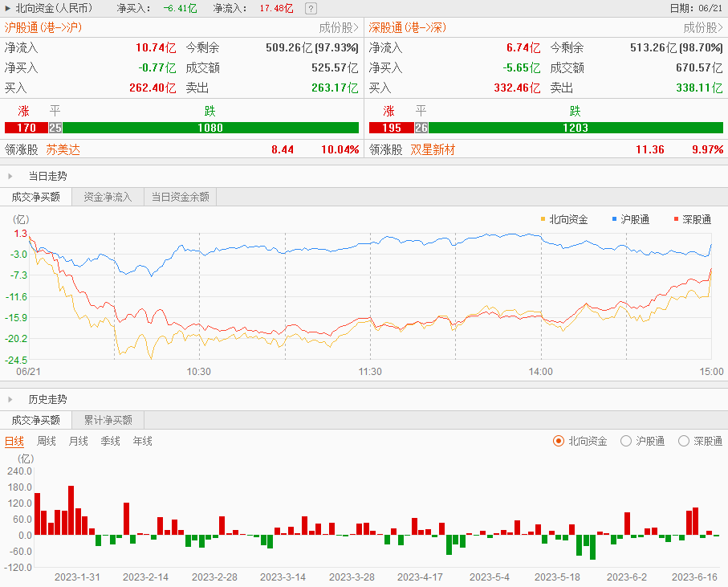Click the question mark help icon
The height and width of the screenshot is (587, 728).
coord(311,8)
